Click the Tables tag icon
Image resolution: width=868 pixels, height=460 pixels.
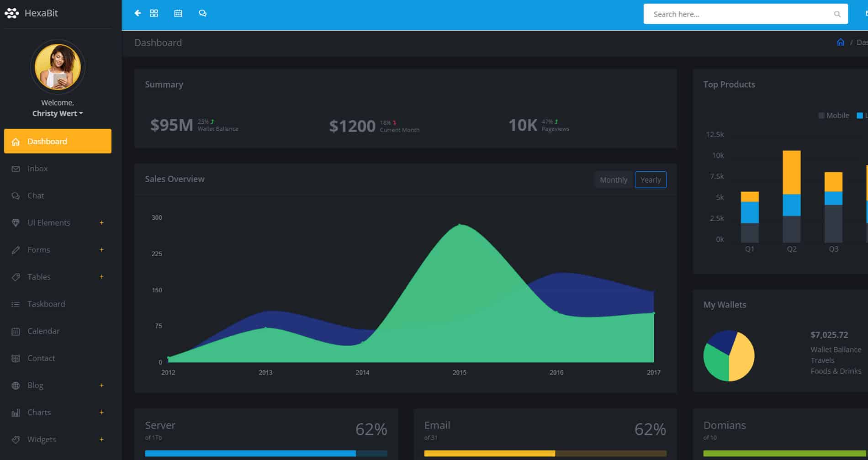tap(16, 277)
